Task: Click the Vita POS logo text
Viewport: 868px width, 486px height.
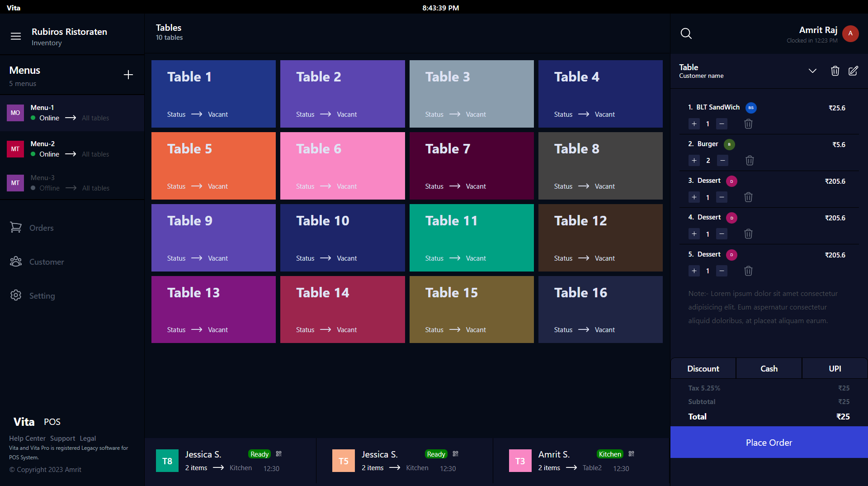Action: click(37, 422)
